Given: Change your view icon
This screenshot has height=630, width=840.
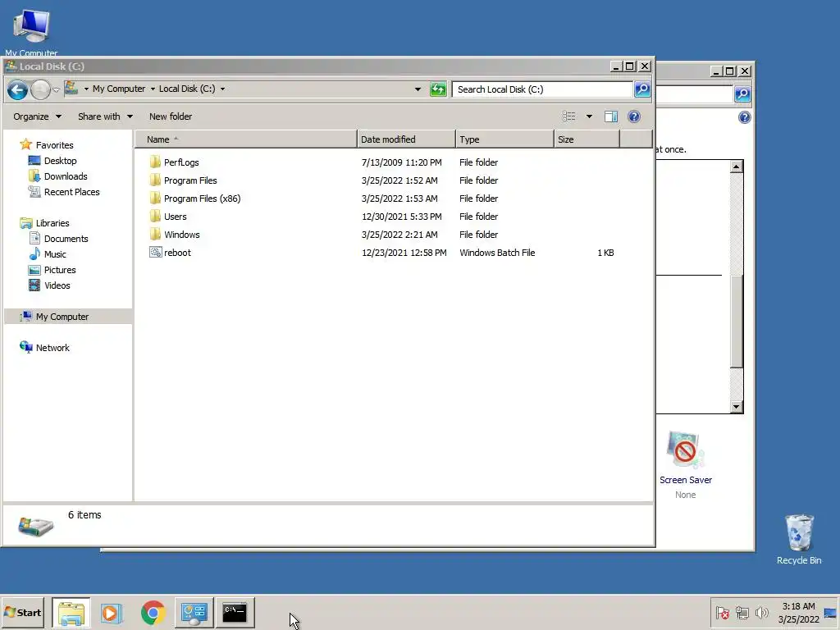Looking at the screenshot, I should point(569,116).
